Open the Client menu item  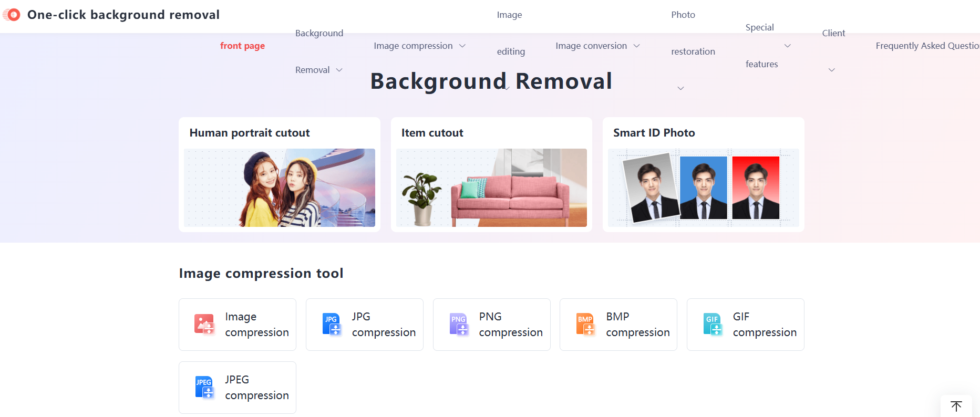833,33
